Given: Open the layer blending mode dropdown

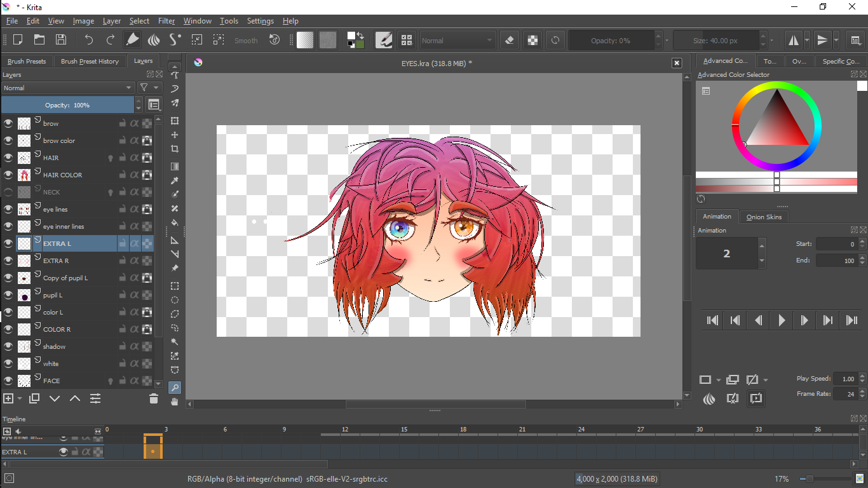Looking at the screenshot, I should click(68, 88).
